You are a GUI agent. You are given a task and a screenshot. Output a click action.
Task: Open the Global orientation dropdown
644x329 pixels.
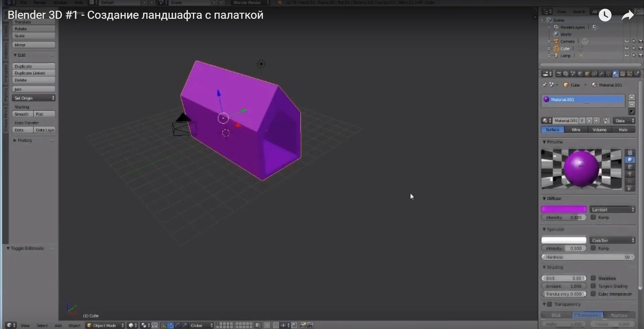(201, 325)
